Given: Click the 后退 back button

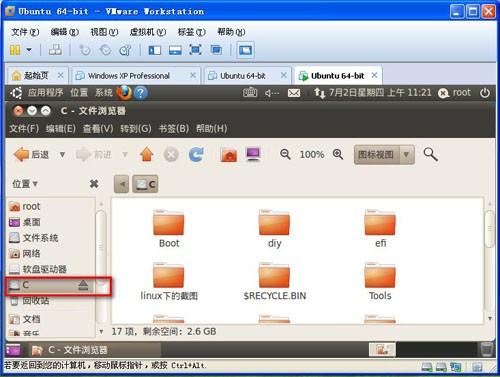Looking at the screenshot, I should (31, 155).
